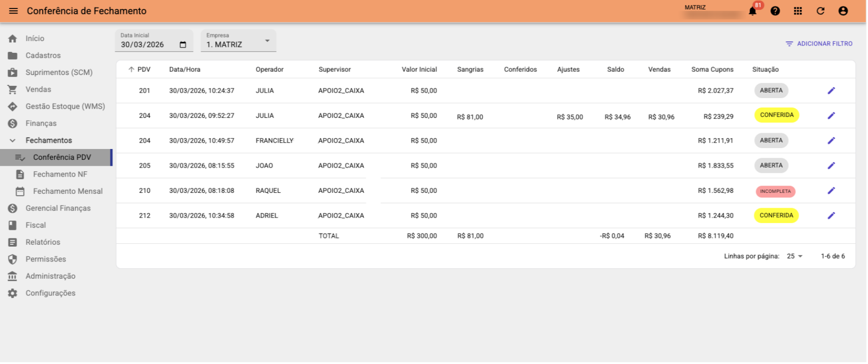Click PDV number 205
Screen dimensions: 868x364
(x=145, y=166)
